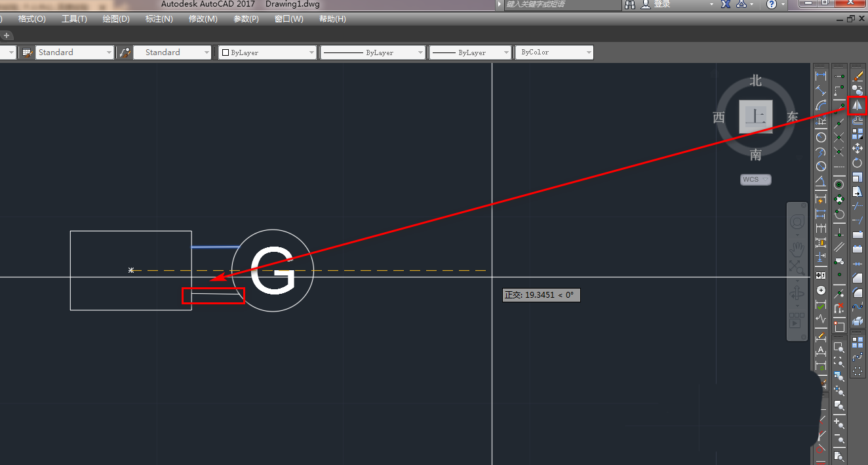Image resolution: width=868 pixels, height=465 pixels.
Task: Open the text style Standard dropdown
Action: 75,52
